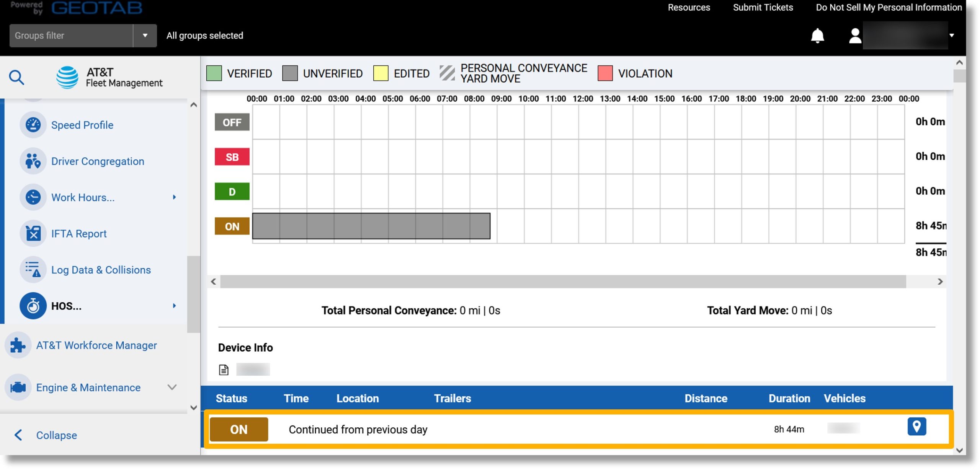Expand the user account menu arrow

click(x=951, y=36)
